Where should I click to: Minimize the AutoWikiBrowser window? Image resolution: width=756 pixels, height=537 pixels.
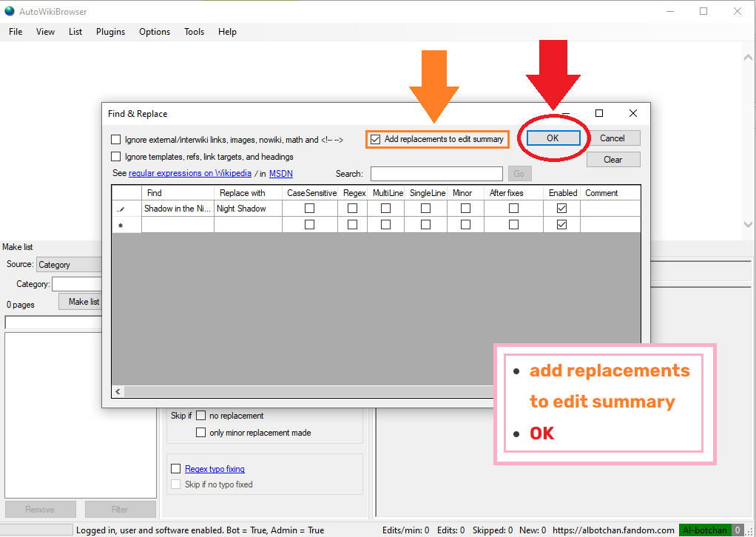coord(669,11)
